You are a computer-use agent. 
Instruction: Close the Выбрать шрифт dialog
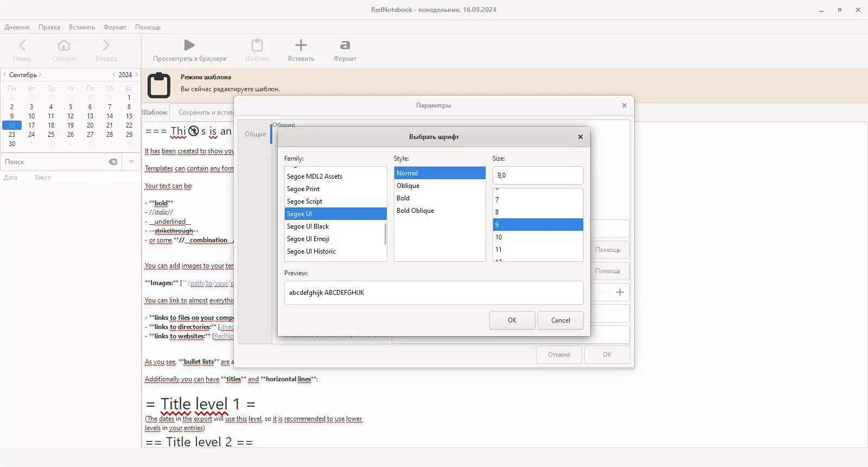click(580, 137)
